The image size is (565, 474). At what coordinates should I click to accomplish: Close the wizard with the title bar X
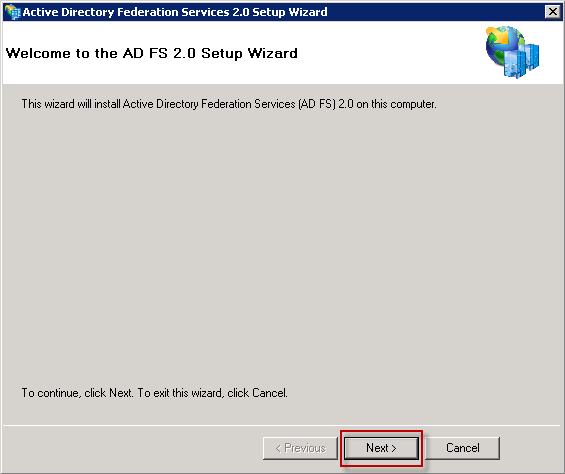pos(552,12)
